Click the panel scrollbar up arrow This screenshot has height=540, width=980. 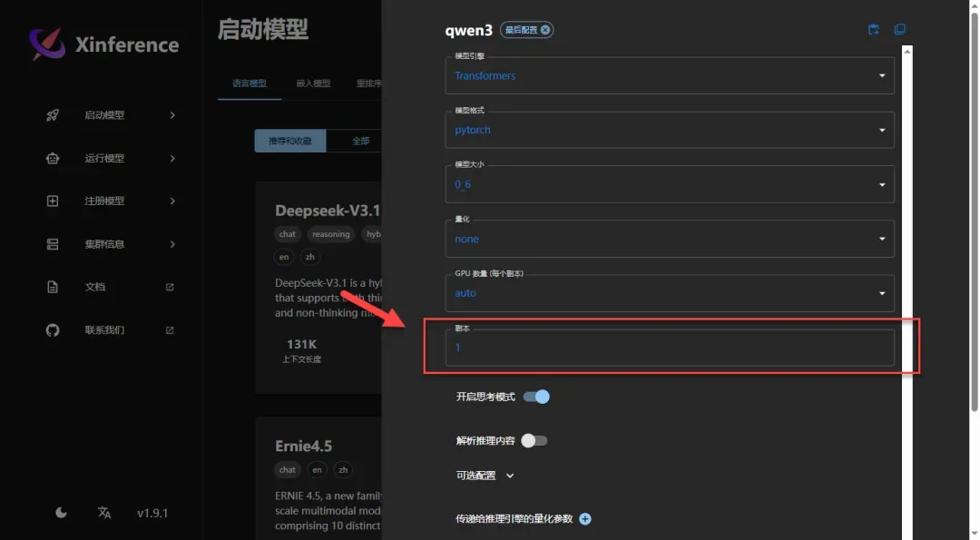(906, 51)
